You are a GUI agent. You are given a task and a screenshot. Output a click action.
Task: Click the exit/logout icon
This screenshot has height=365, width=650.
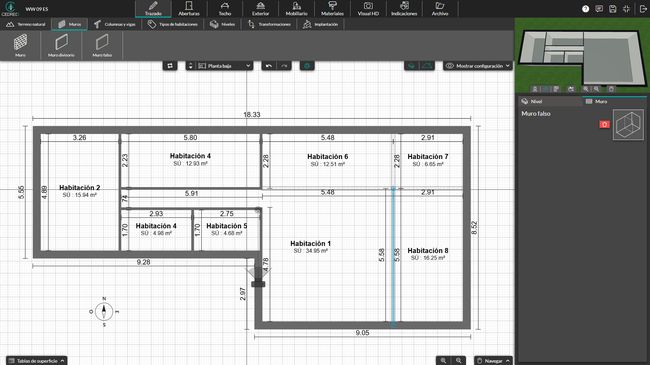643,9
